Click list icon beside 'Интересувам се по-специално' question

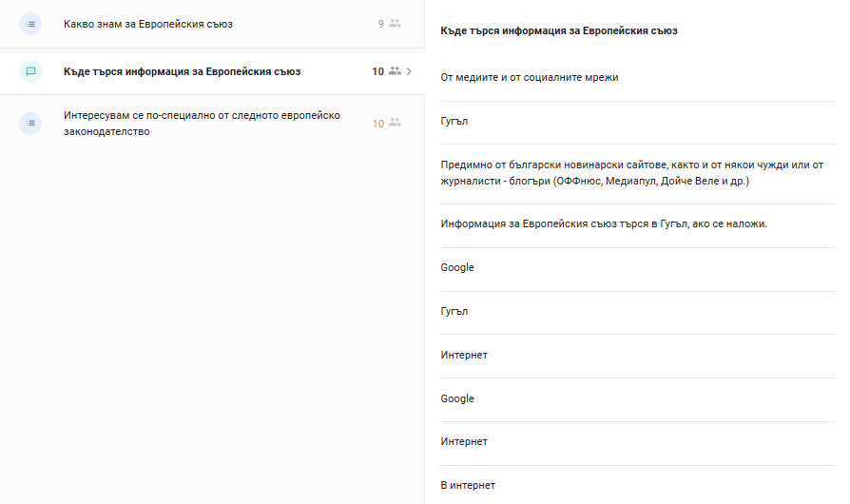pyautogui.click(x=30, y=123)
